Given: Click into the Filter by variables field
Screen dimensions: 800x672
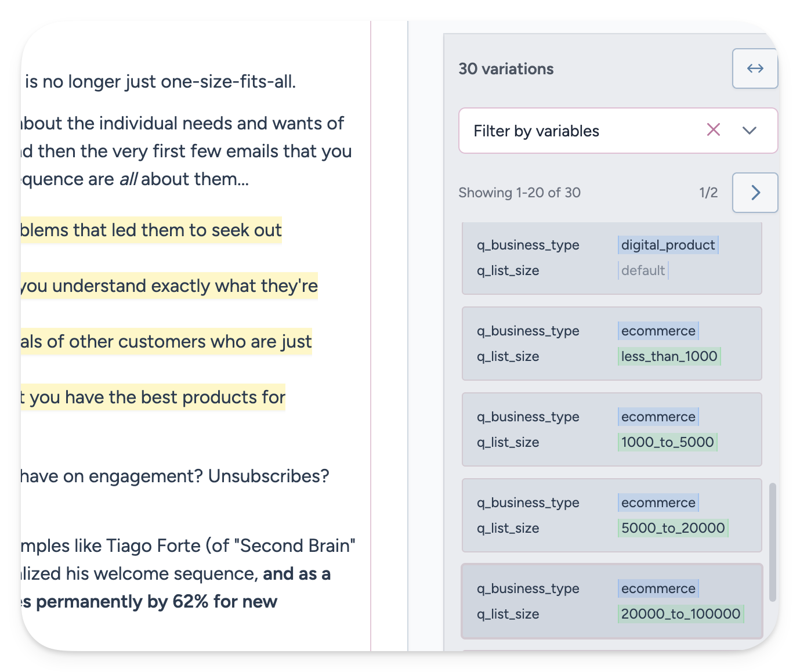Looking at the screenshot, I should click(x=618, y=131).
